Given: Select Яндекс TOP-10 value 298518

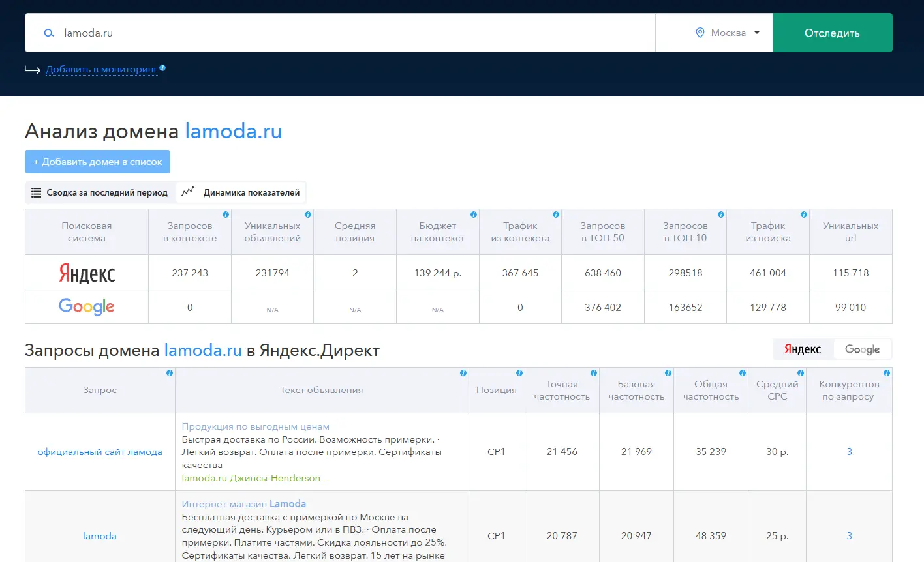Looking at the screenshot, I should tap(685, 273).
